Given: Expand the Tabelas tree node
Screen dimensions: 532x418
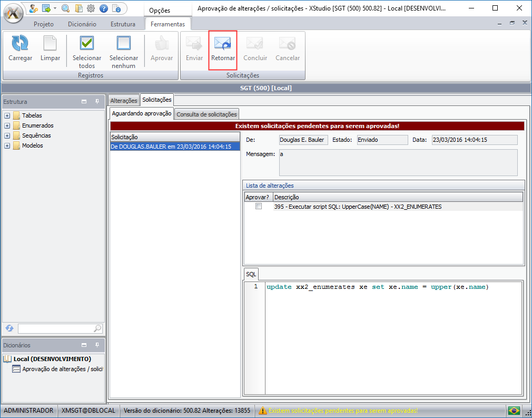Looking at the screenshot, I should pos(7,116).
